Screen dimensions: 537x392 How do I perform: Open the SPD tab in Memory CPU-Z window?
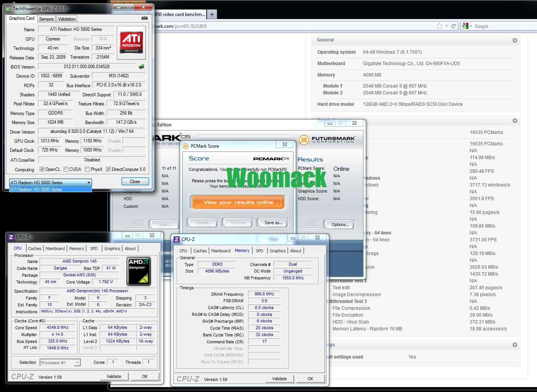(260, 251)
